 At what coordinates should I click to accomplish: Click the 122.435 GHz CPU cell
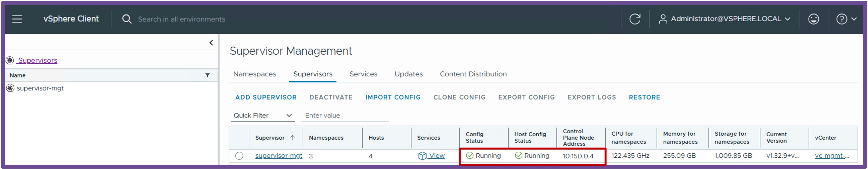[630, 156]
